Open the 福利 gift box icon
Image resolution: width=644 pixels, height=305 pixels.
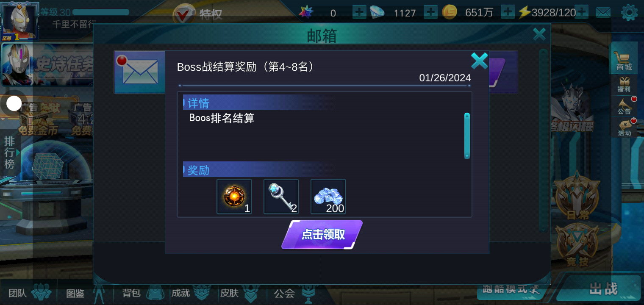[624, 84]
